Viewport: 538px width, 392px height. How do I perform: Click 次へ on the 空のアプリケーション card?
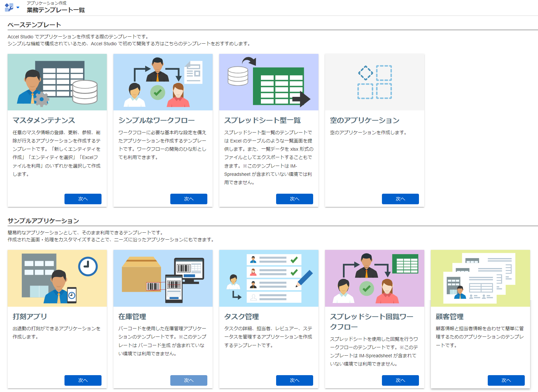[400, 199]
